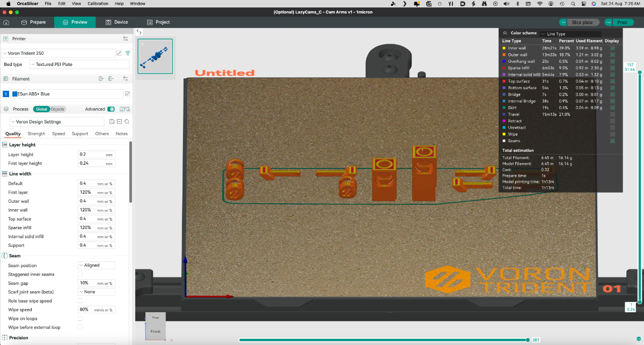Click the Wi-Fi icon in macOS menu bar
Viewport: 644px width, 345px height.
(540, 3)
